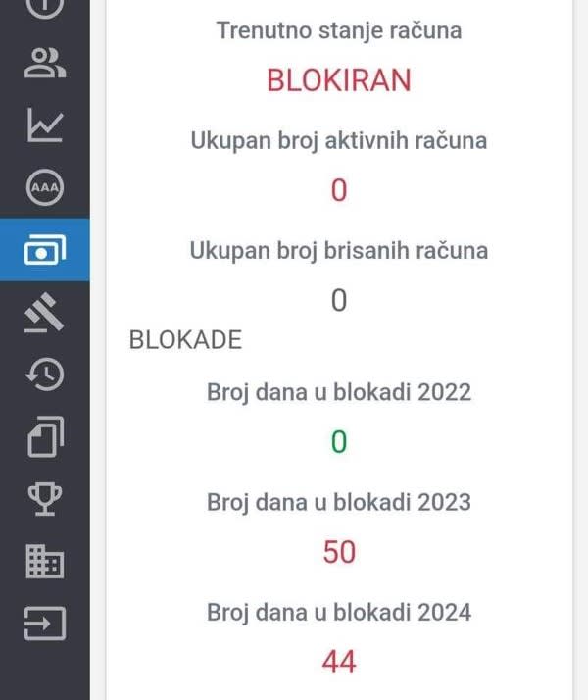Click the partially visible top circular icon
Image resolution: width=588 pixels, height=700 pixels.
tap(45, 7)
